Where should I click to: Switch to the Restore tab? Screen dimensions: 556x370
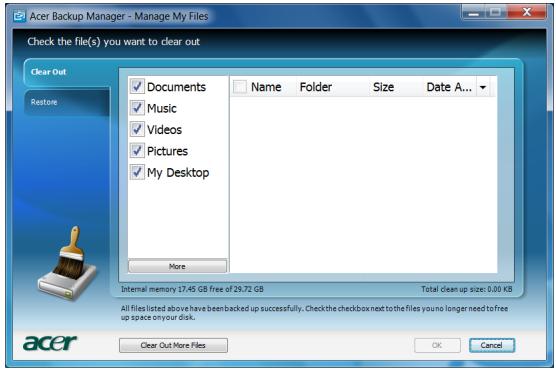[67, 102]
